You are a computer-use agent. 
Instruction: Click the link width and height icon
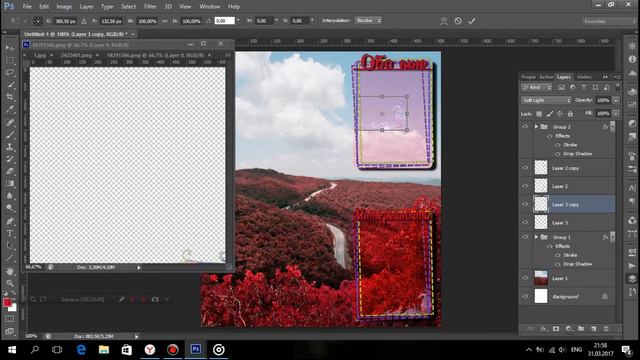164,21
